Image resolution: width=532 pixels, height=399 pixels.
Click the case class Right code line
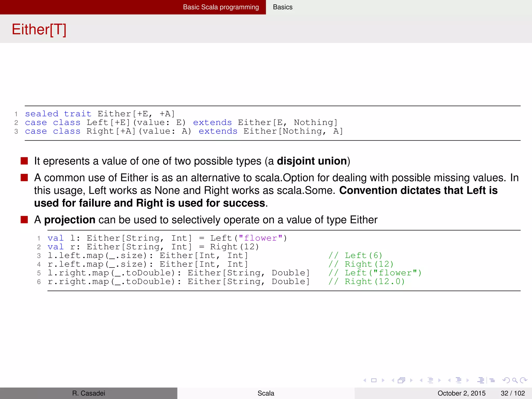[184, 131]
